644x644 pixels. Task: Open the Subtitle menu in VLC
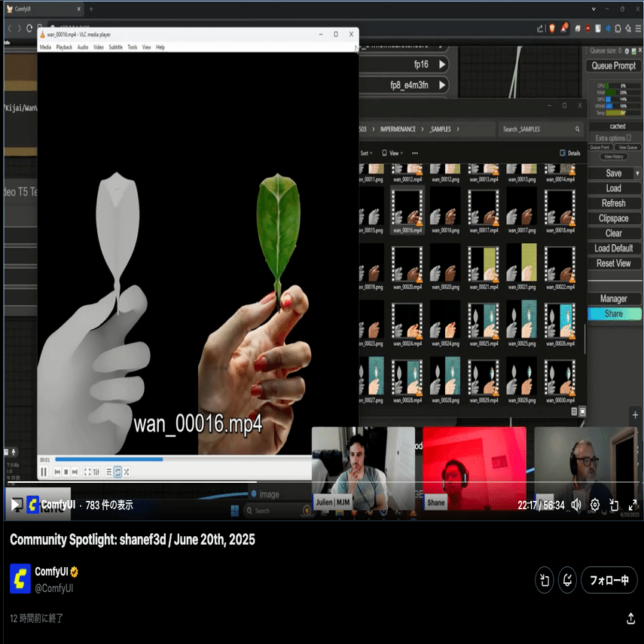click(115, 47)
